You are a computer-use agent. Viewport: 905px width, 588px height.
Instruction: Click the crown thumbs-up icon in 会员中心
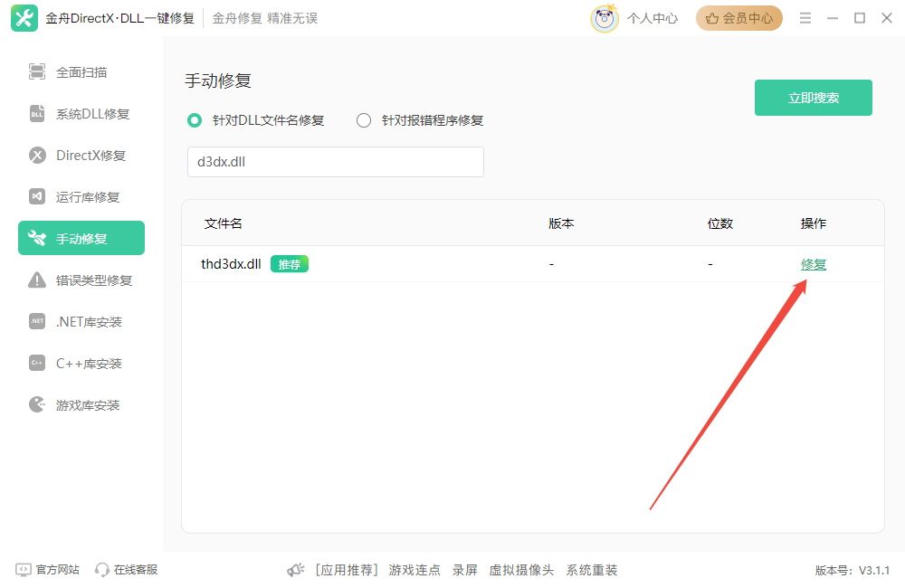point(712,18)
